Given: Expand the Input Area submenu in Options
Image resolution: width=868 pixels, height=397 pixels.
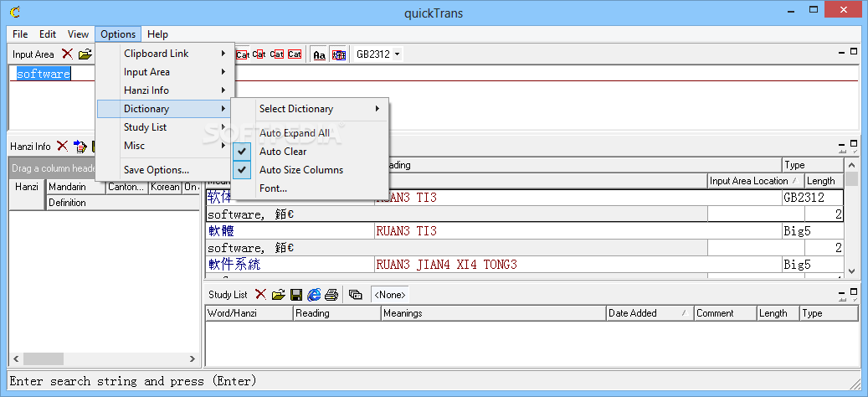Looking at the screenshot, I should tap(165, 72).
